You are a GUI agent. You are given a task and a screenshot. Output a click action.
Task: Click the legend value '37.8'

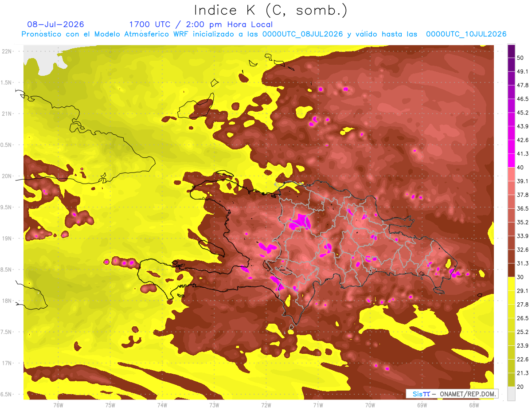(x=522, y=195)
